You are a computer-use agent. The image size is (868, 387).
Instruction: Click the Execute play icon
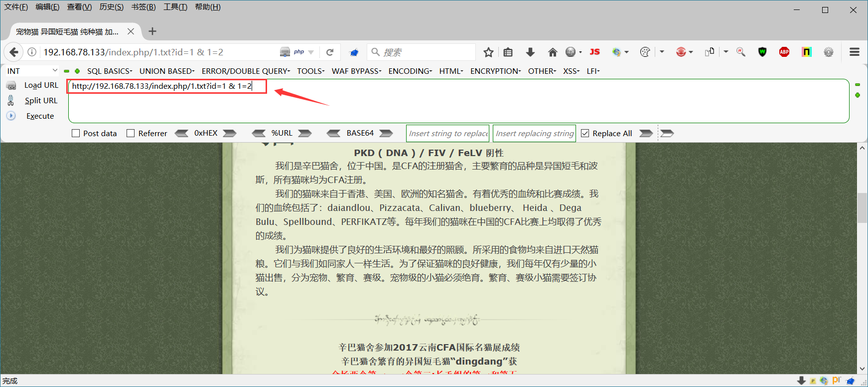(11, 116)
